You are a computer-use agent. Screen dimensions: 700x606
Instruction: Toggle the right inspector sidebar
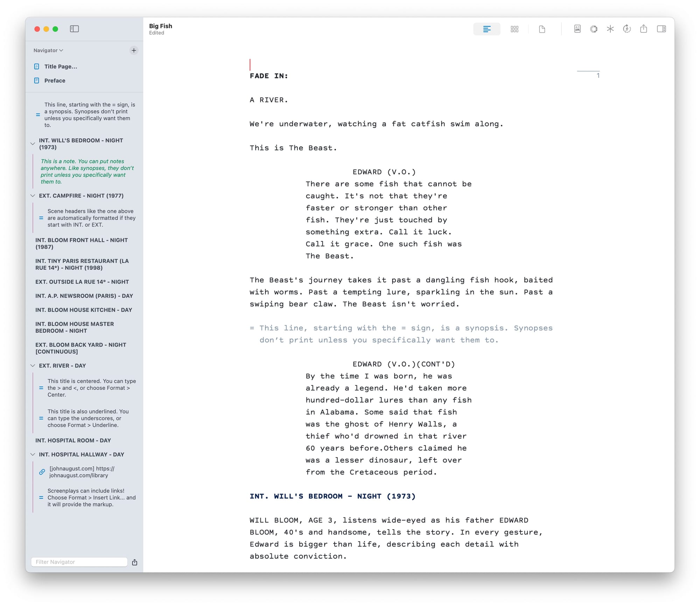tap(661, 29)
